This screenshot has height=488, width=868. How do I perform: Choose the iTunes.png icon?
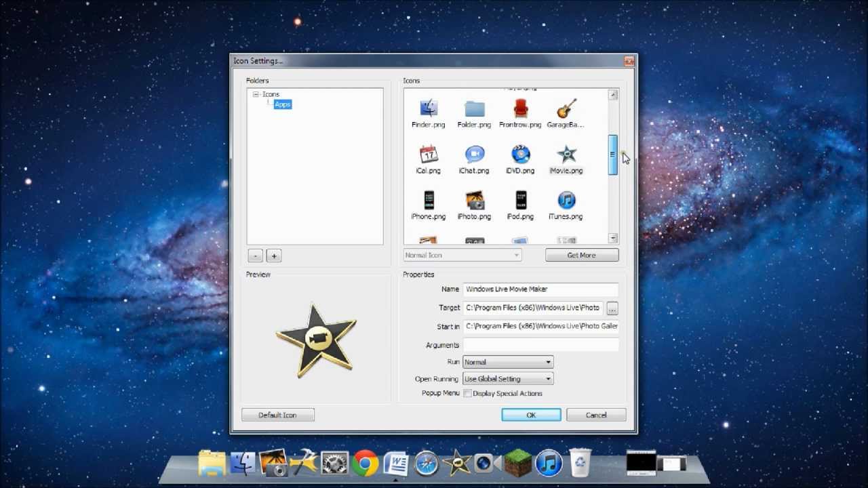[x=566, y=206]
